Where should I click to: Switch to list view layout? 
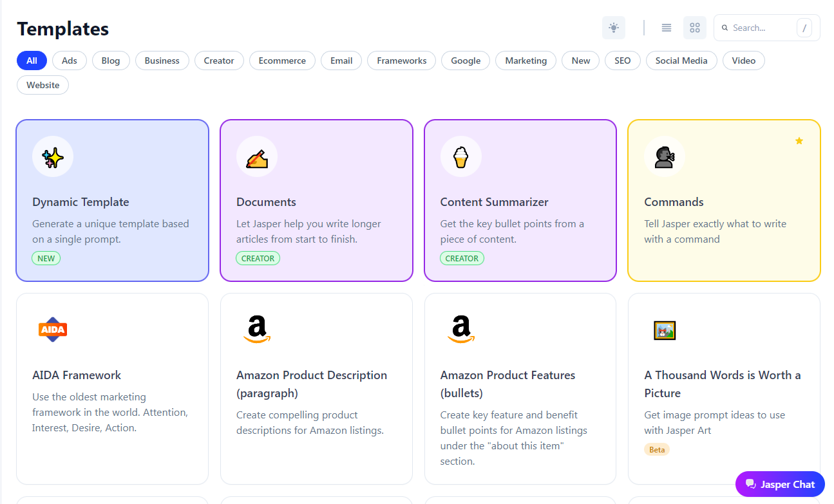click(667, 28)
